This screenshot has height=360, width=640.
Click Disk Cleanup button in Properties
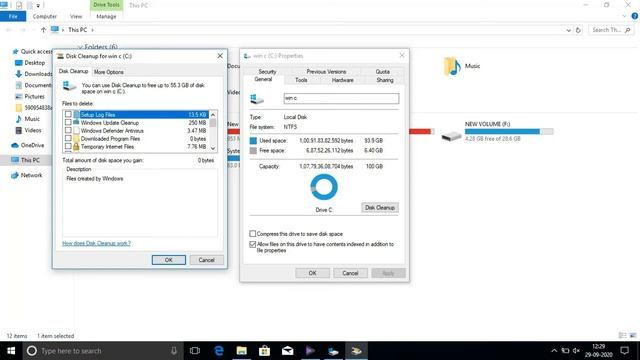[x=380, y=207]
